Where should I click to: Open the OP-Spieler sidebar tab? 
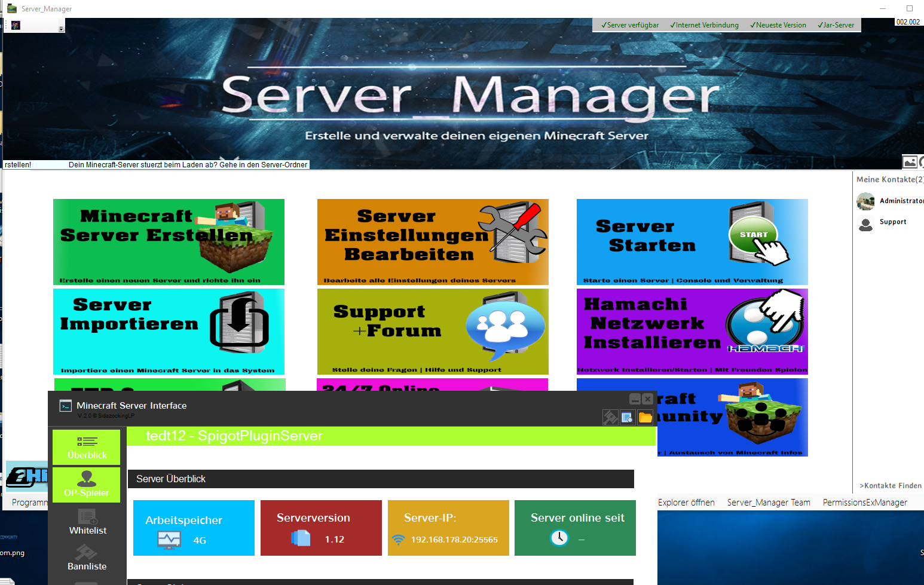coord(87,485)
